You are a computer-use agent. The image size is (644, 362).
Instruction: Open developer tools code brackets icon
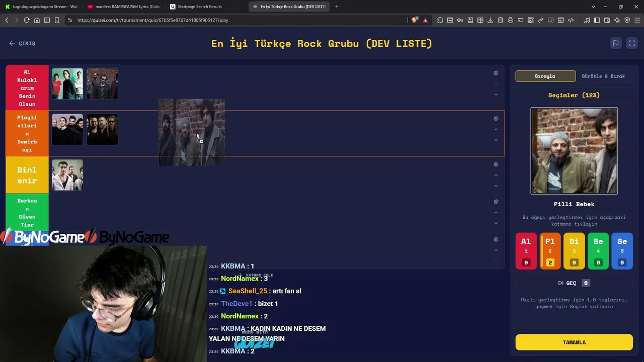pos(571,20)
